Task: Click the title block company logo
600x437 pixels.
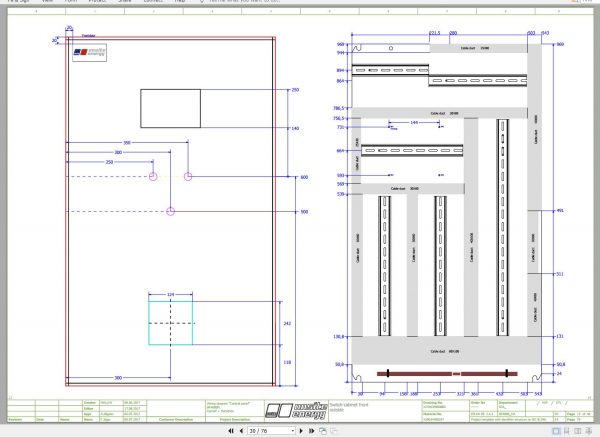Action: click(x=296, y=411)
